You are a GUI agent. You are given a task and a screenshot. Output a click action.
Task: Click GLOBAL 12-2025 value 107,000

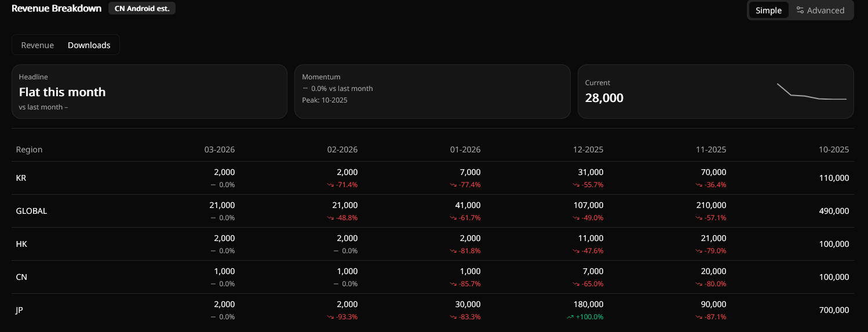tap(588, 205)
